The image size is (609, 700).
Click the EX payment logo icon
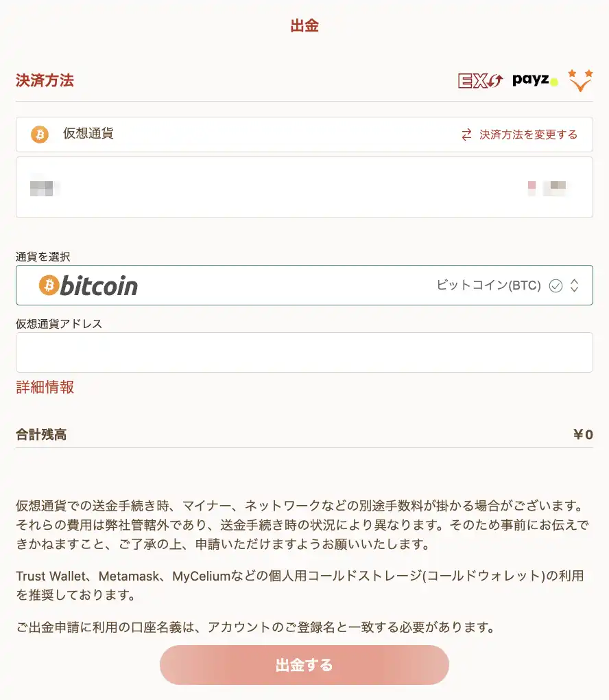tap(480, 81)
